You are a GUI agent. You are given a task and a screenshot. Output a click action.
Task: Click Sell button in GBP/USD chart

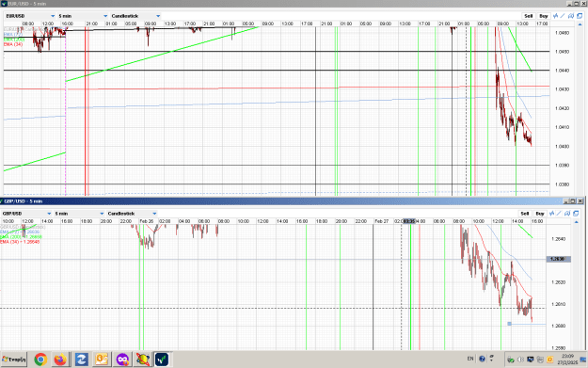tap(525, 214)
